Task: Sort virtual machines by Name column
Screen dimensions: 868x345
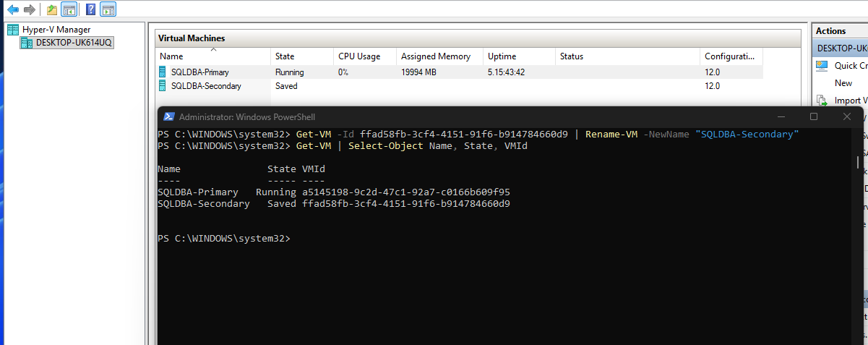Action: 213,56
